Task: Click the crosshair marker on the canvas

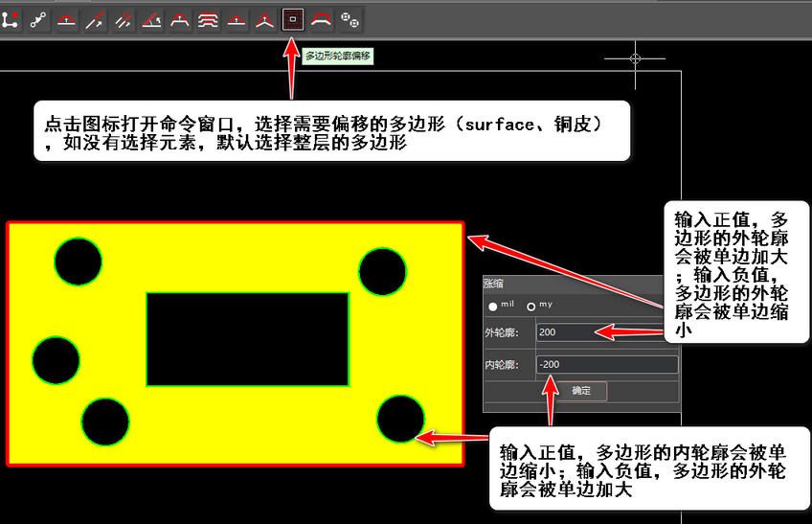Action: tap(635, 58)
